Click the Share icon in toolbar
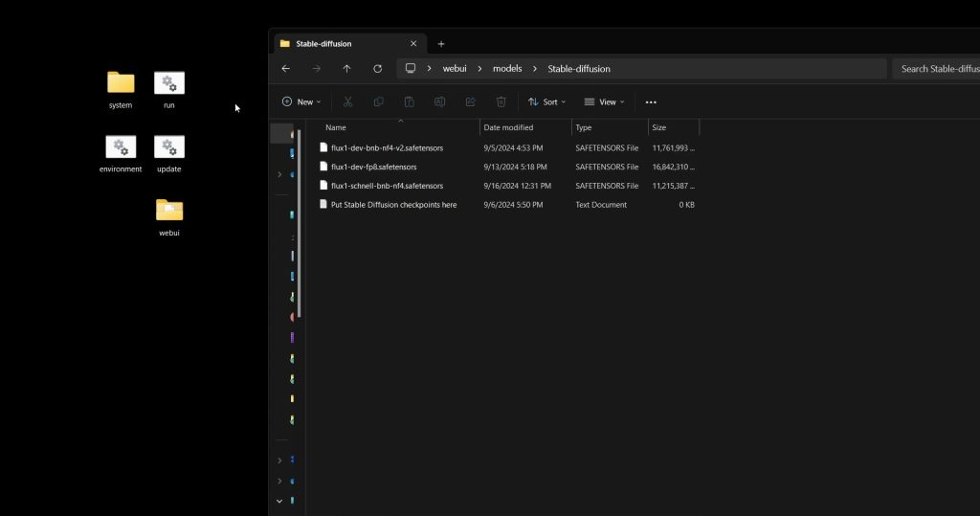This screenshot has height=516, width=980. (470, 101)
